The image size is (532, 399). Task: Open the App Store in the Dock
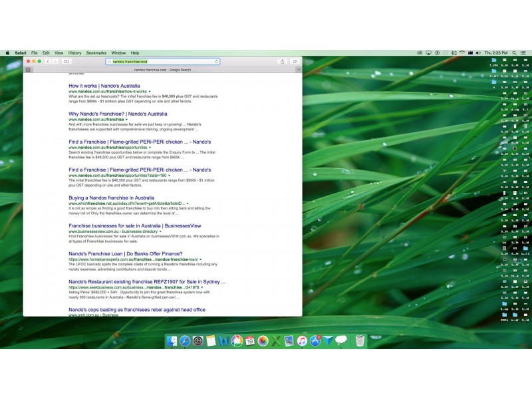pos(315,341)
